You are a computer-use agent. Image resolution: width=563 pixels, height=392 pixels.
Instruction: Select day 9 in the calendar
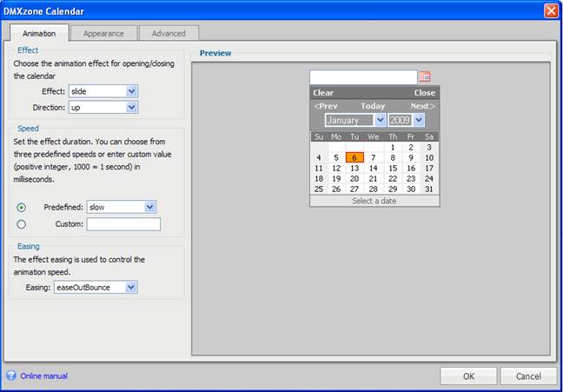411,157
